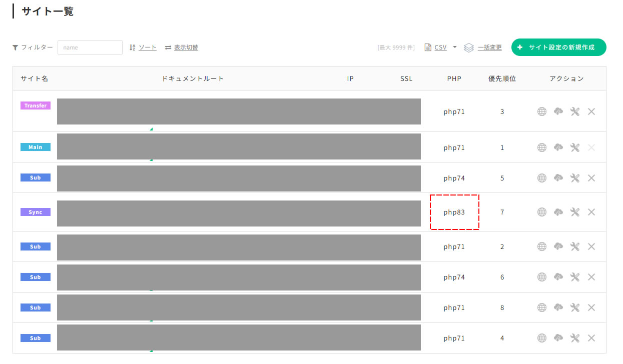Focus the filter name input field
Screen dimensions: 623x364
point(90,47)
